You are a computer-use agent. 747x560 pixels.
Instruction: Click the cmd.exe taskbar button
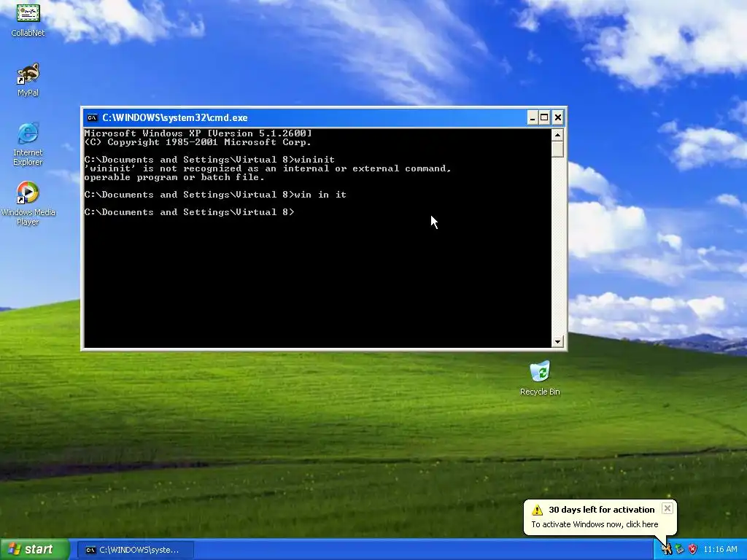(x=135, y=550)
